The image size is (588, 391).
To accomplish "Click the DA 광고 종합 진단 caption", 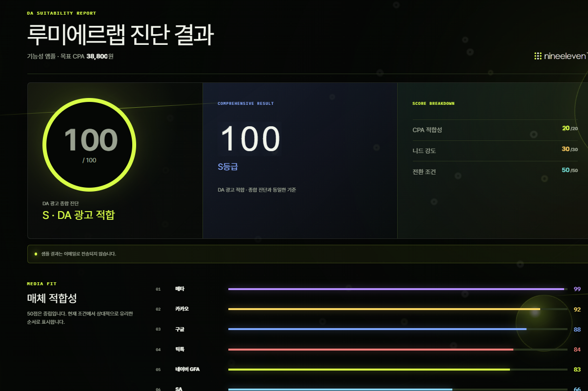I will [x=61, y=203].
